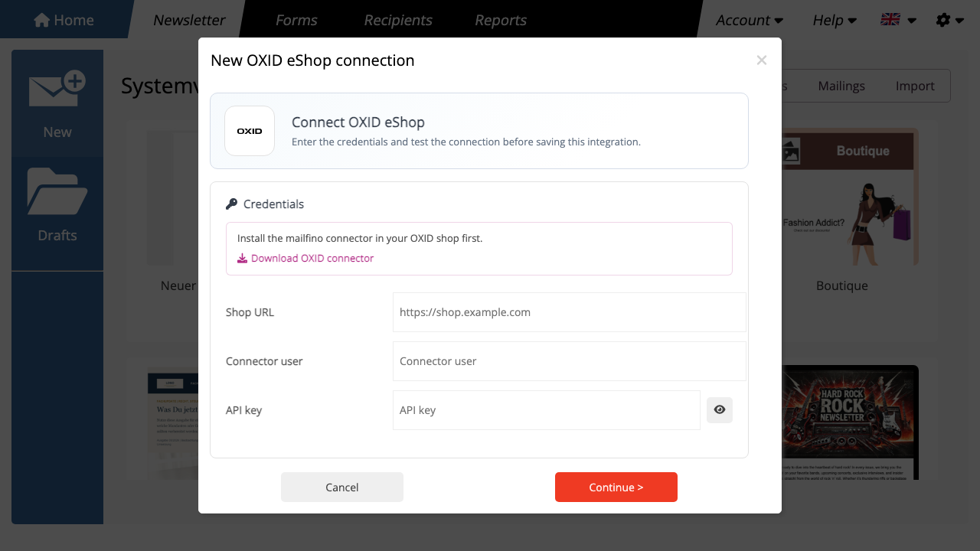Screen dimensions: 980x551
Task: Show the API key with eye toggle
Action: pyautogui.click(x=720, y=410)
